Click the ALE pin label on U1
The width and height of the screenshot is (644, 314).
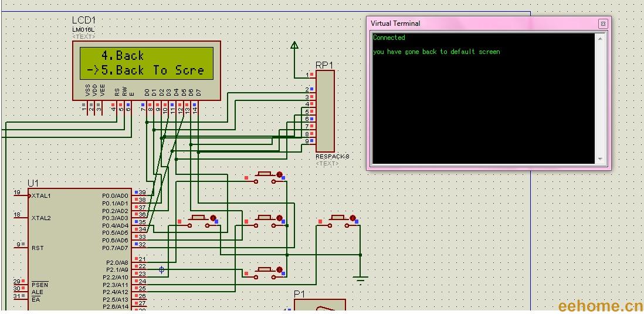38,292
